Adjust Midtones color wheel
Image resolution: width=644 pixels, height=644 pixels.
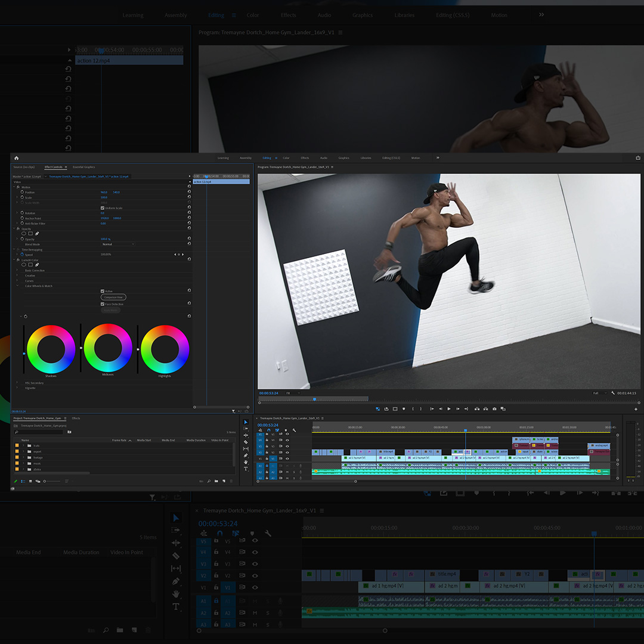tap(107, 348)
